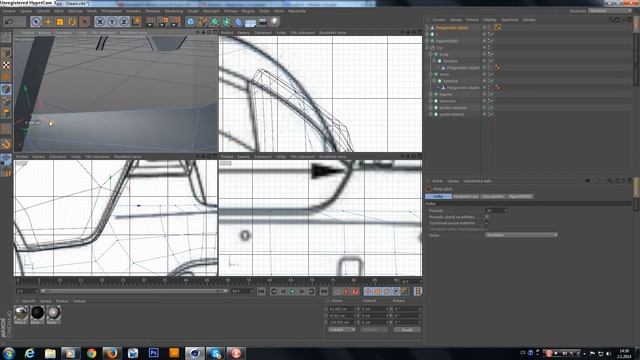Viewport: 640px width, 360px height.
Task: Click the coordinate system icon beside Z
Action: [x=136, y=21]
